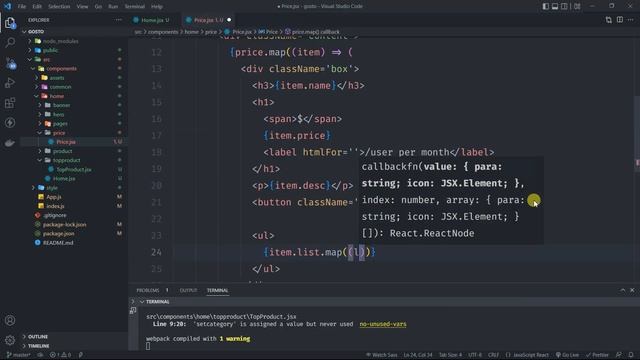The height and width of the screenshot is (360, 640).
Task: Open the Docker whale icon view
Action: [x=10, y=142]
